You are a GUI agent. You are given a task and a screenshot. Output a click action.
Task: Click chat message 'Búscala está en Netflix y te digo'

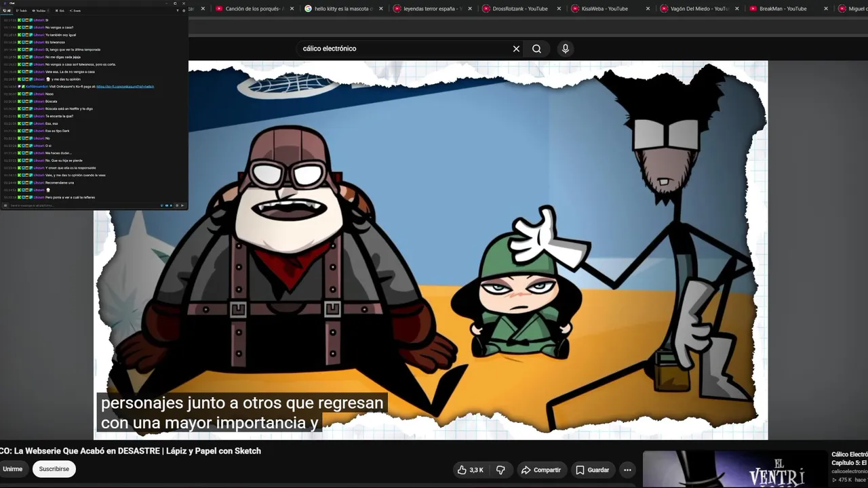pyautogui.click(x=69, y=108)
